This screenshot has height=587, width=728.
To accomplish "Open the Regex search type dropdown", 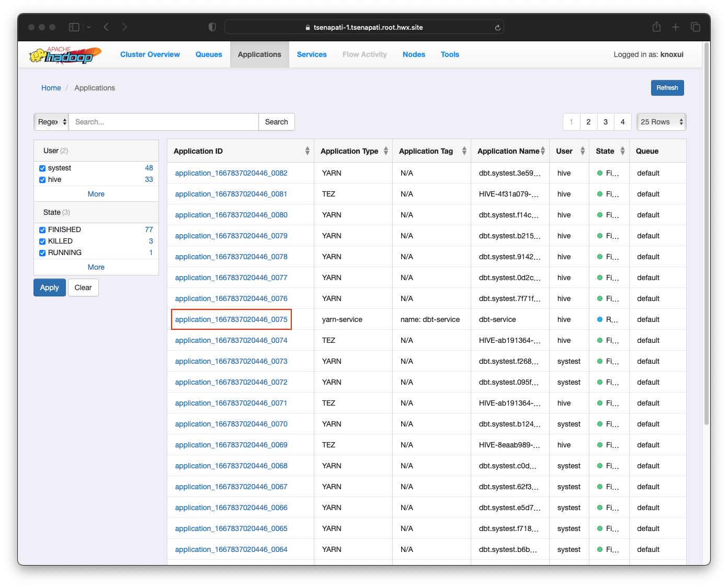I will [52, 122].
